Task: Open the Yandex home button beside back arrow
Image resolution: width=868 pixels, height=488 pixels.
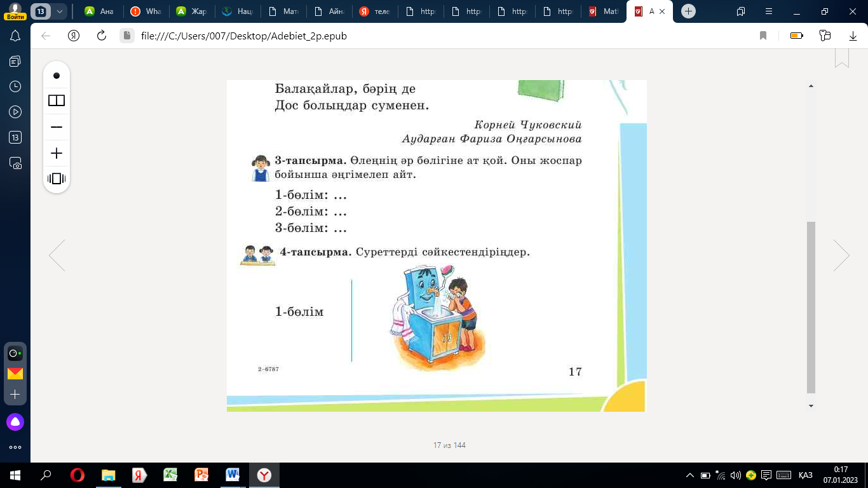Action: coord(74,36)
